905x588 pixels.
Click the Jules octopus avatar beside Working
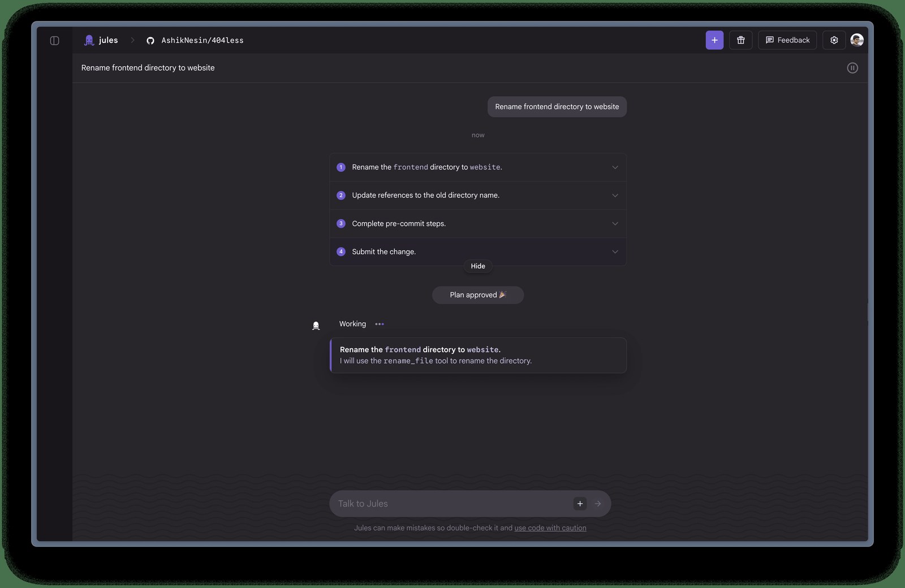click(x=316, y=326)
